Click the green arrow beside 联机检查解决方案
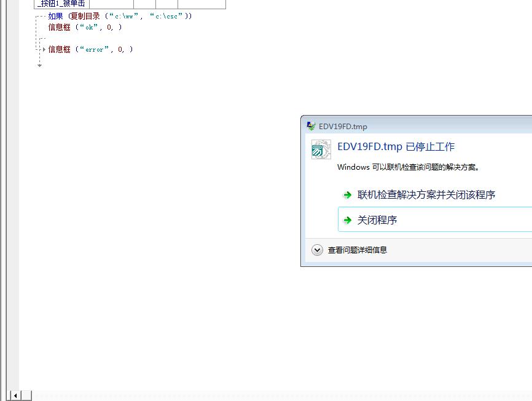 click(348, 195)
